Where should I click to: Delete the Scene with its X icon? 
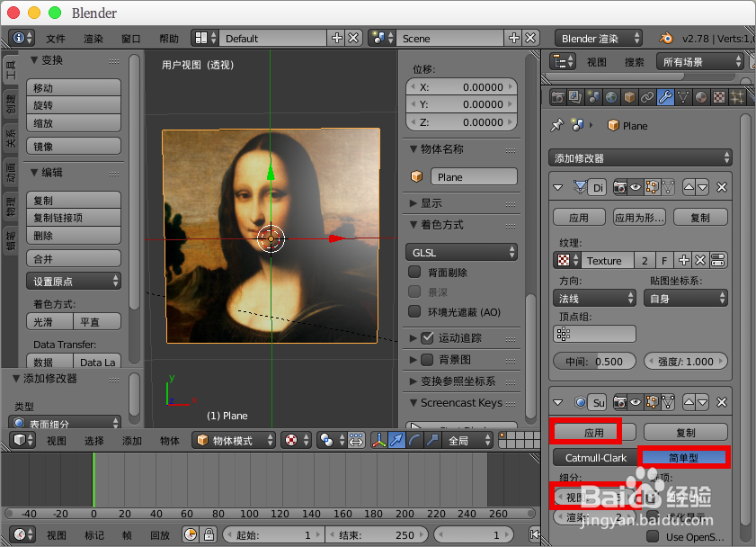pos(530,38)
